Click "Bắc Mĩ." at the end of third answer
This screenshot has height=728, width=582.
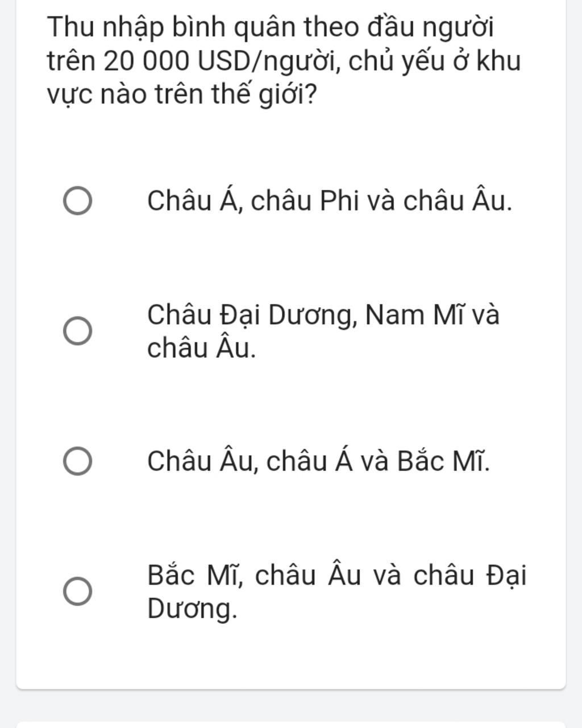[443, 461]
